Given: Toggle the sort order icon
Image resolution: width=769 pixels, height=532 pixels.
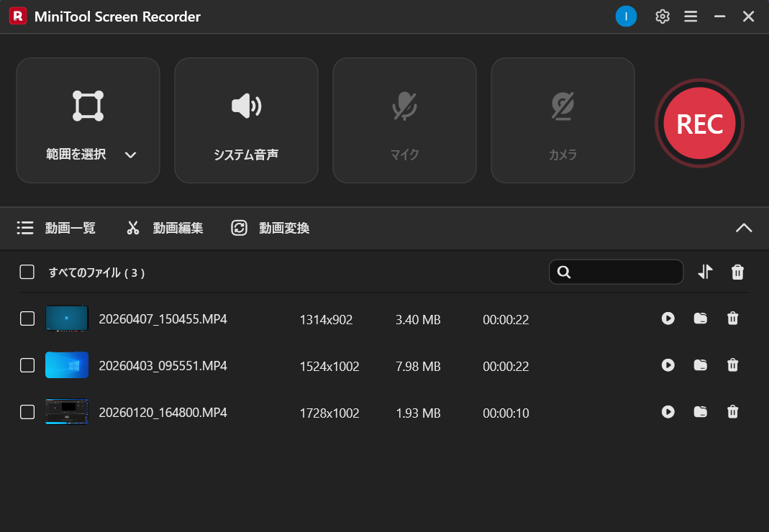Looking at the screenshot, I should [705, 272].
